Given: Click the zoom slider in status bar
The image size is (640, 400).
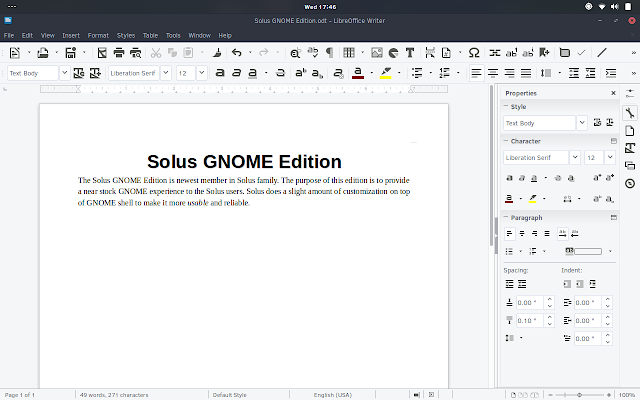Looking at the screenshot, I should [x=579, y=395].
